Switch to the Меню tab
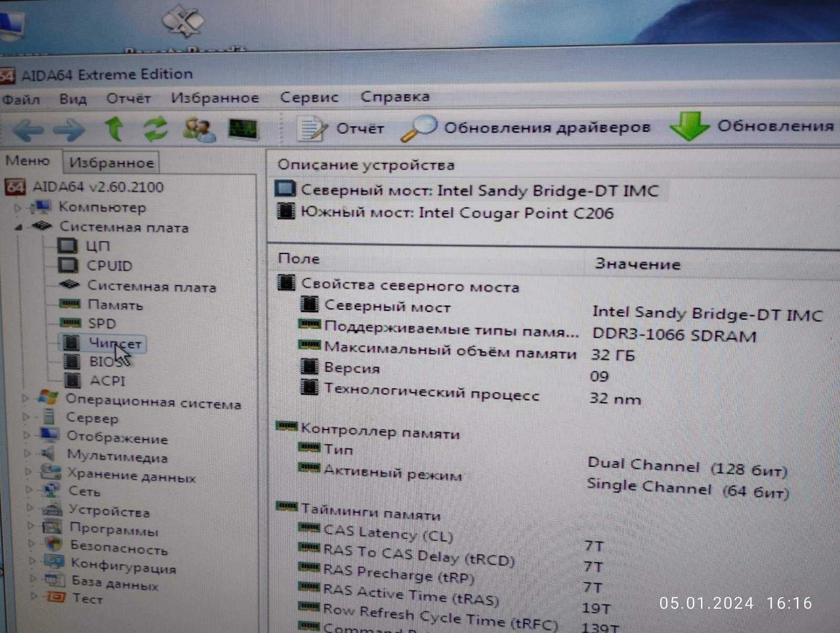This screenshot has height=633, width=840. [28, 161]
